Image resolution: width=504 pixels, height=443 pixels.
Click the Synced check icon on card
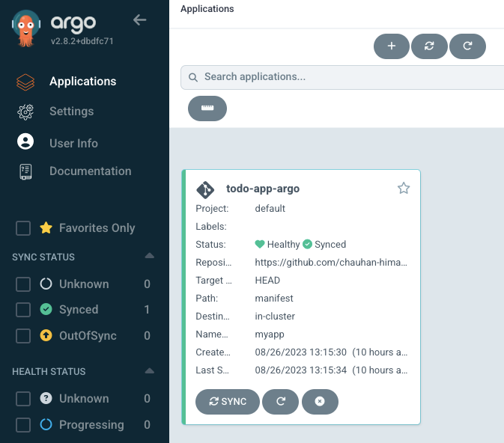click(307, 244)
